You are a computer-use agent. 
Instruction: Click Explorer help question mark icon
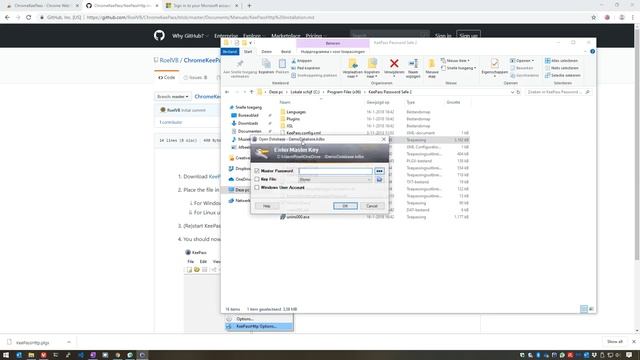[x=592, y=51]
